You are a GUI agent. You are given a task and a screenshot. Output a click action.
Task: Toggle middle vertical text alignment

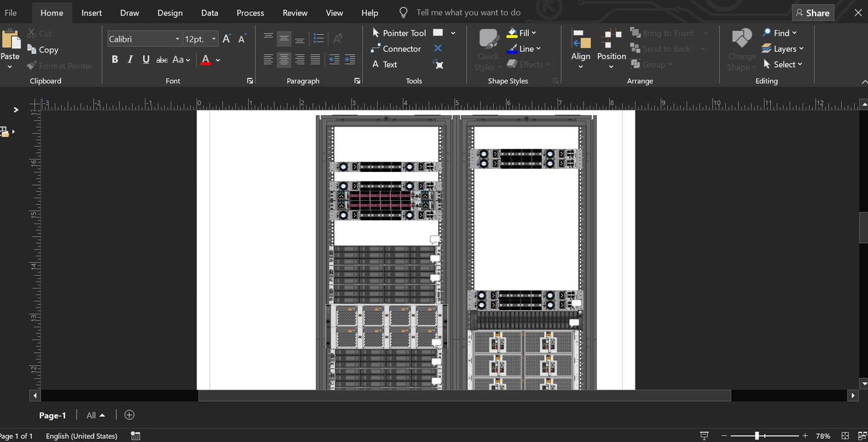(284, 39)
